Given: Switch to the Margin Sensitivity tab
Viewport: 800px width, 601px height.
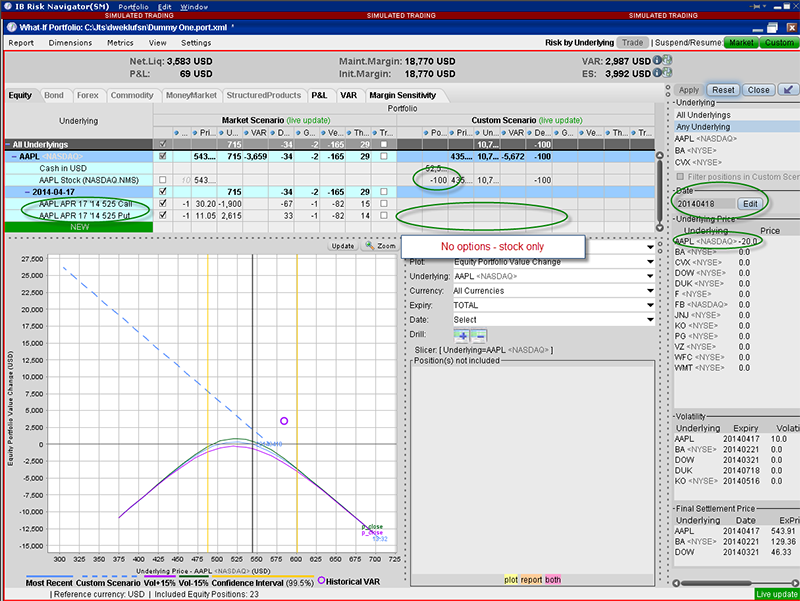Looking at the screenshot, I should tap(403, 95).
